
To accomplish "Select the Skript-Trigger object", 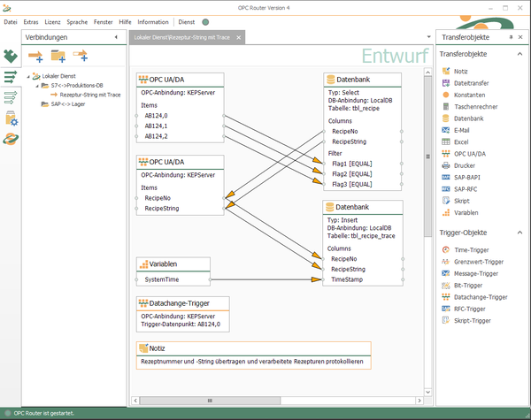I will pos(466,320).
